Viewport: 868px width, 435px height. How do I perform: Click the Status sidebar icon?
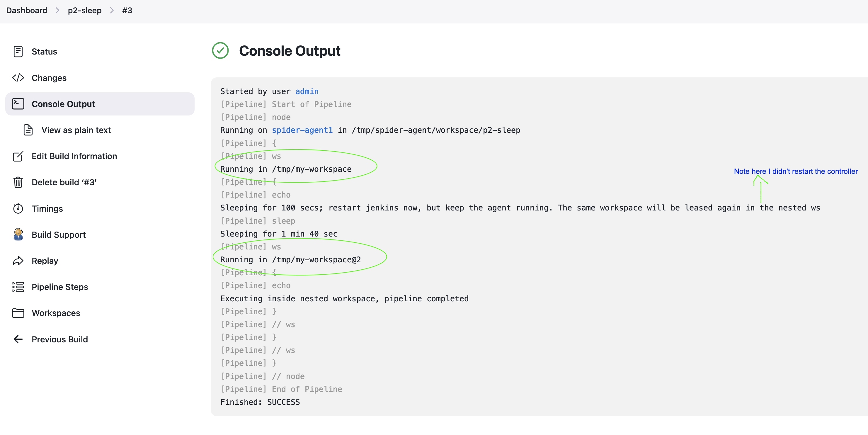tap(18, 52)
